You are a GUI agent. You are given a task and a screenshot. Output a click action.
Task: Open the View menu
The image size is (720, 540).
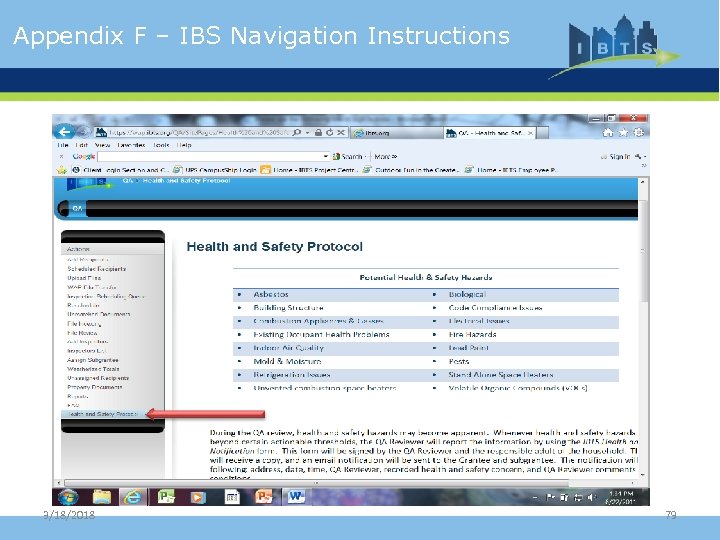102,145
